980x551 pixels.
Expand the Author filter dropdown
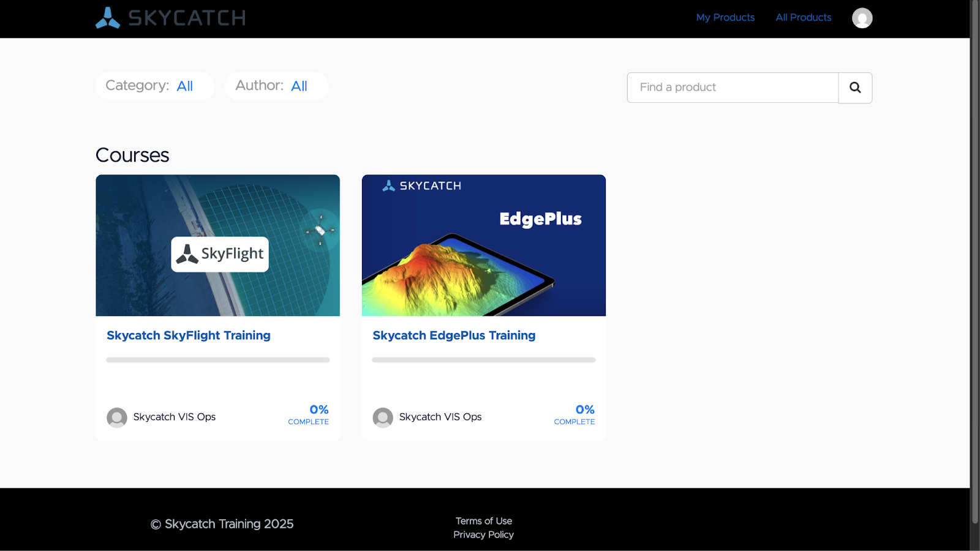277,86
